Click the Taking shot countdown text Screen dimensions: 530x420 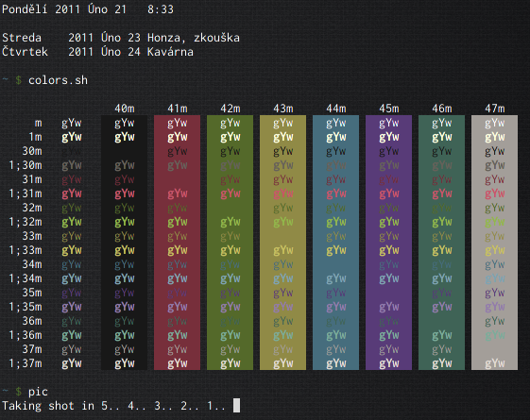click(x=113, y=406)
